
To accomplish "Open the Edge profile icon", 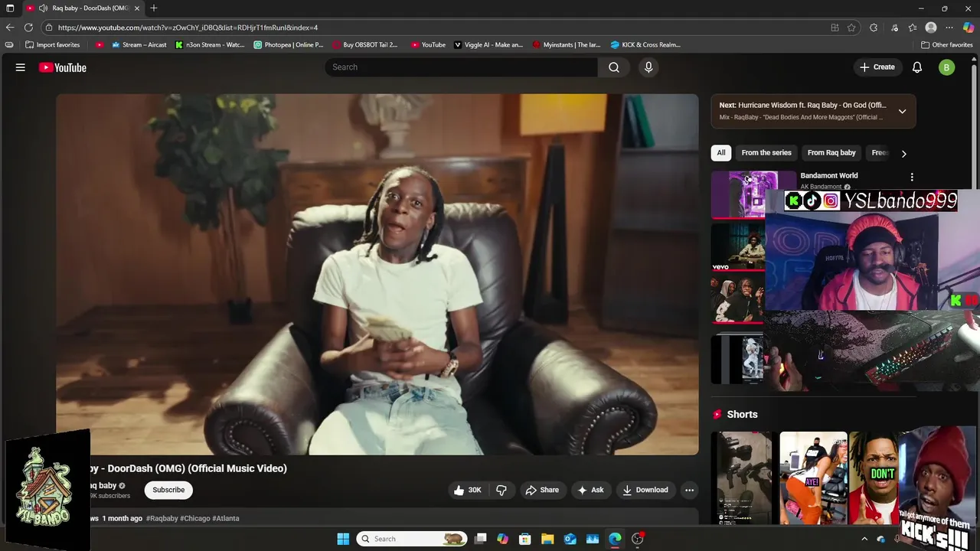I will click(931, 28).
